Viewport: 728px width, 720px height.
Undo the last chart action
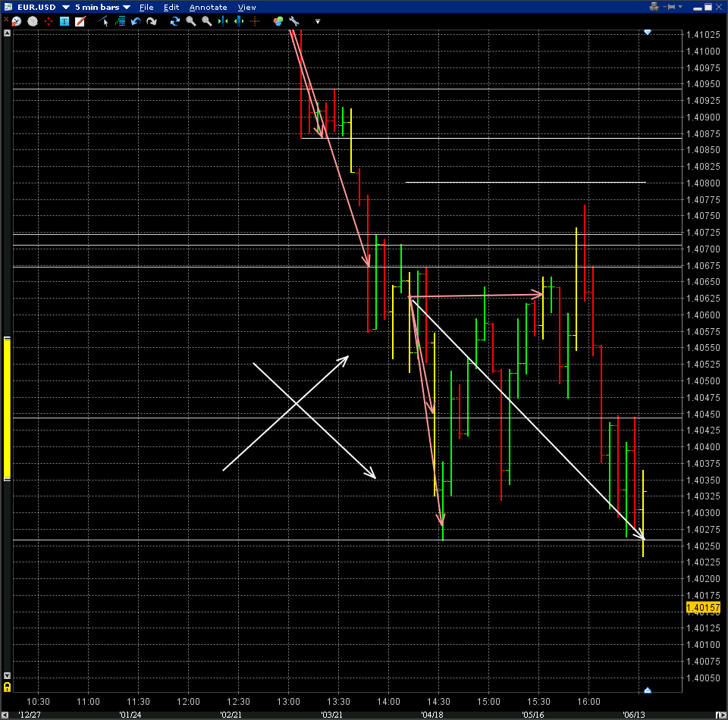pos(136,21)
